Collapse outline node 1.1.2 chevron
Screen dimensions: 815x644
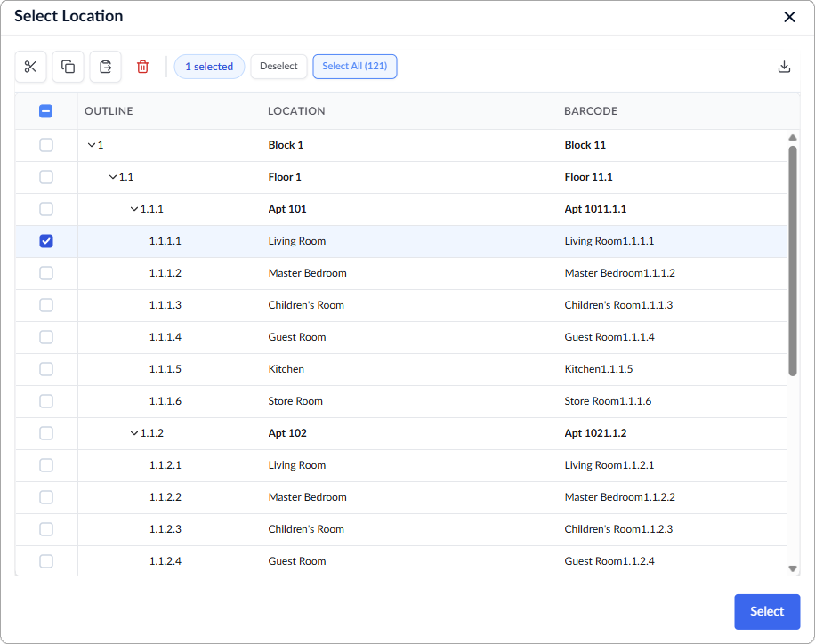coord(134,433)
